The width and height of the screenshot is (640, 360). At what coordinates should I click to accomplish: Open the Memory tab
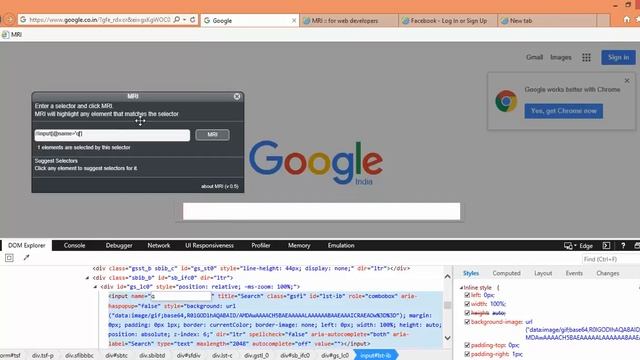tap(299, 245)
